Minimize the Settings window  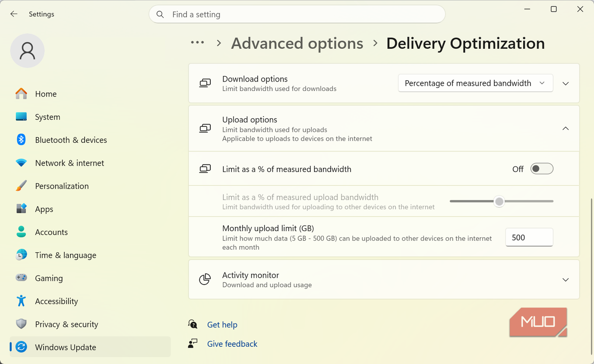point(528,9)
